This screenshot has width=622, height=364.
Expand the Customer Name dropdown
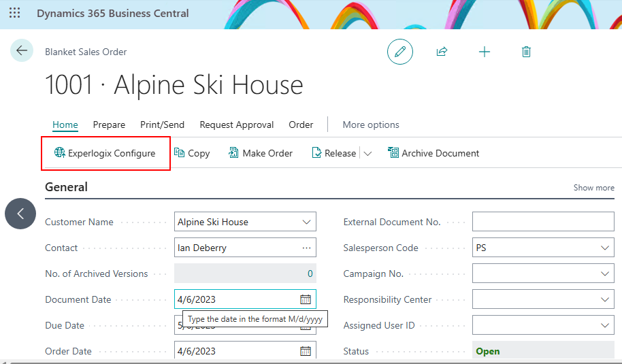(306, 222)
